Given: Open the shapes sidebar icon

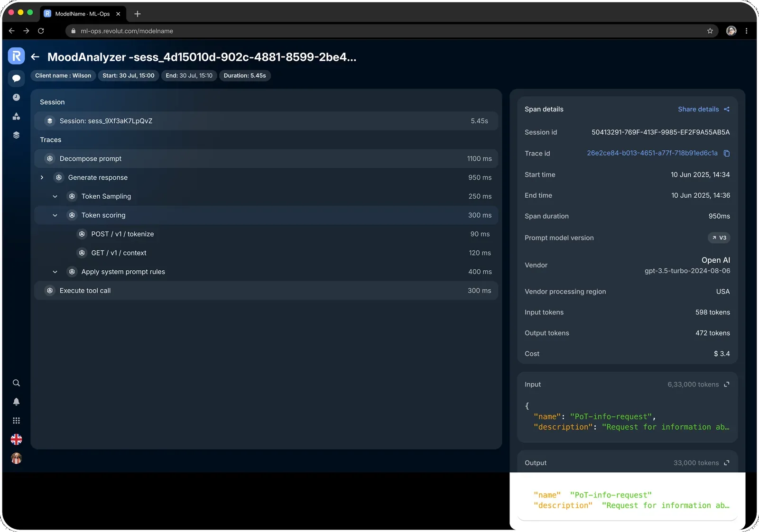Looking at the screenshot, I should tap(16, 116).
